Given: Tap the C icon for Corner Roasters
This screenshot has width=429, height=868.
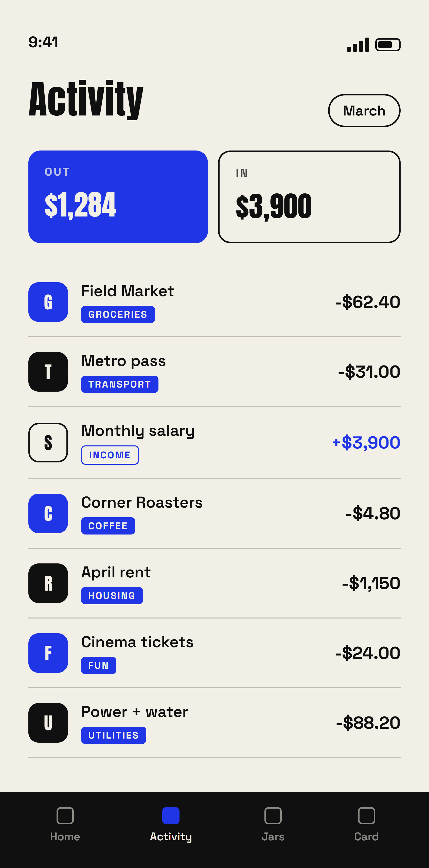Looking at the screenshot, I should coord(48,513).
